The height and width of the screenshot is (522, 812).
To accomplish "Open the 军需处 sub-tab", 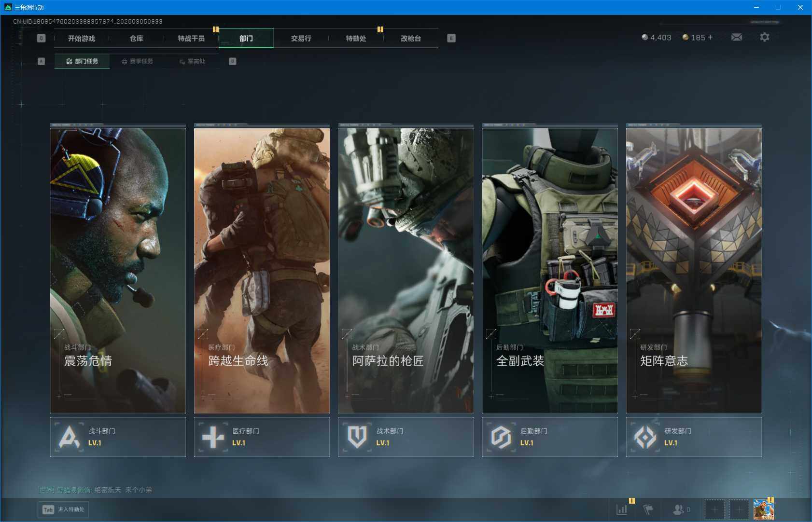I will coord(193,61).
